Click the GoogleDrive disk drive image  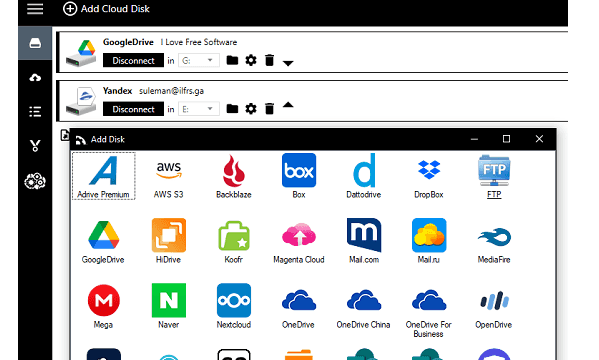click(81, 53)
